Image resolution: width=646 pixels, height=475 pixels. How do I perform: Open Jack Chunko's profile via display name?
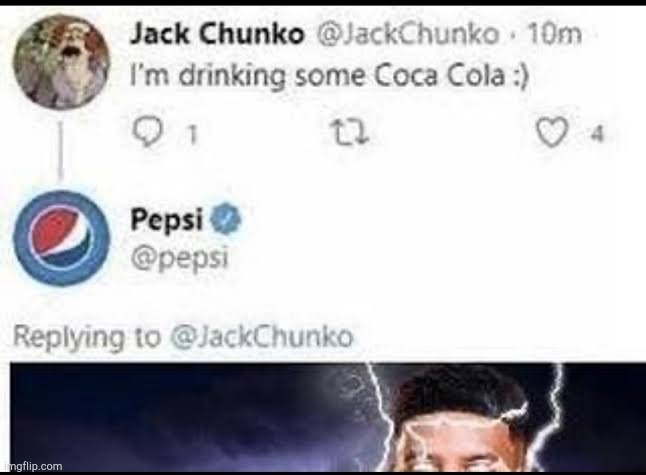click(x=217, y=33)
